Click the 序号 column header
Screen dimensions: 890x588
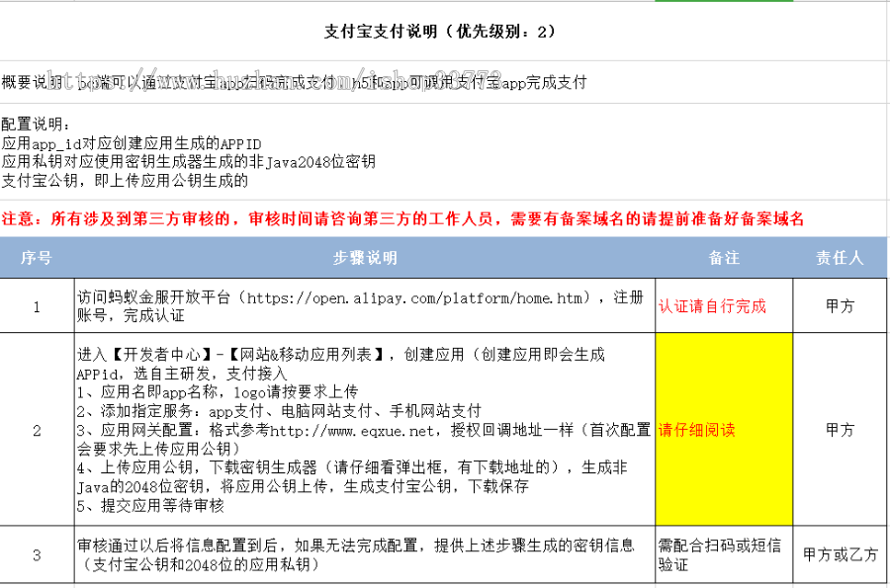(x=36, y=258)
